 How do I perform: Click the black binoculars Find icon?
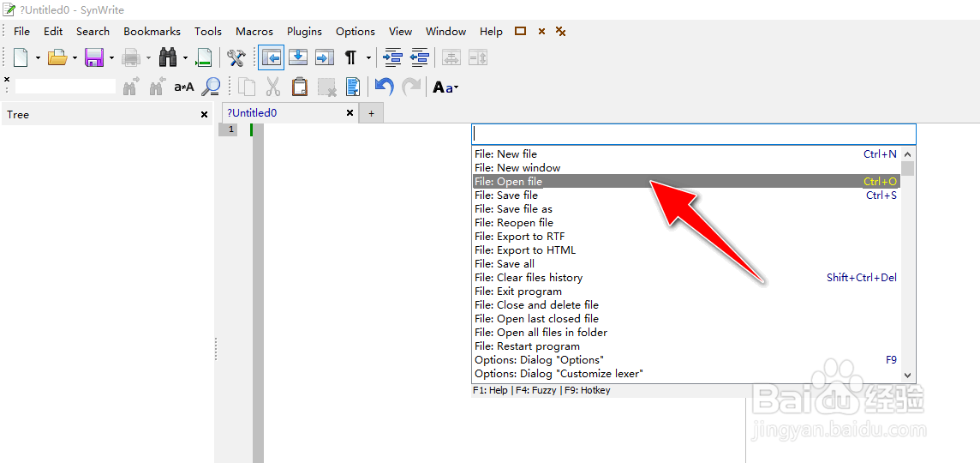pyautogui.click(x=168, y=57)
